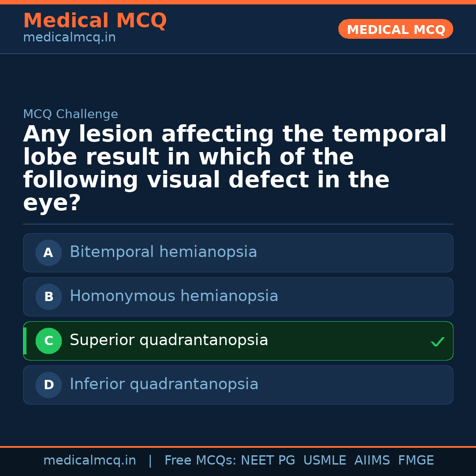Click the circular D option badge
Image resolution: width=476 pixels, height=476 pixels.
tap(48, 385)
